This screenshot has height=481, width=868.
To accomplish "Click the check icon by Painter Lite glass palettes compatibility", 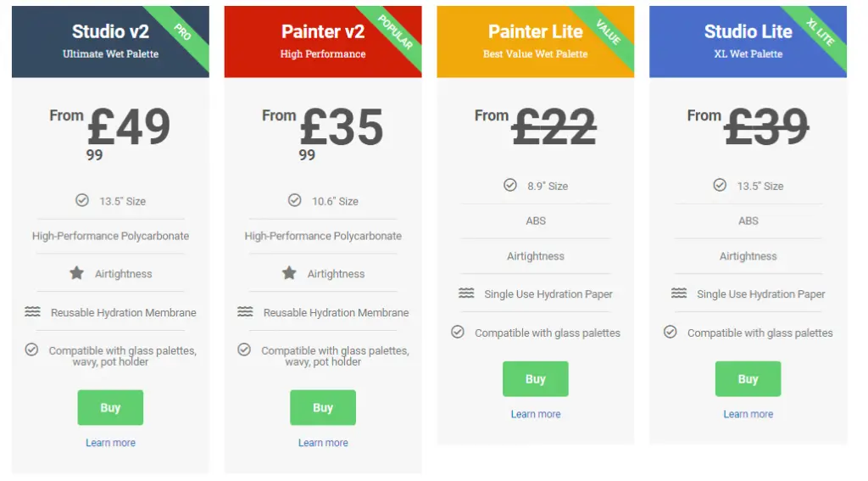I will pos(457,332).
